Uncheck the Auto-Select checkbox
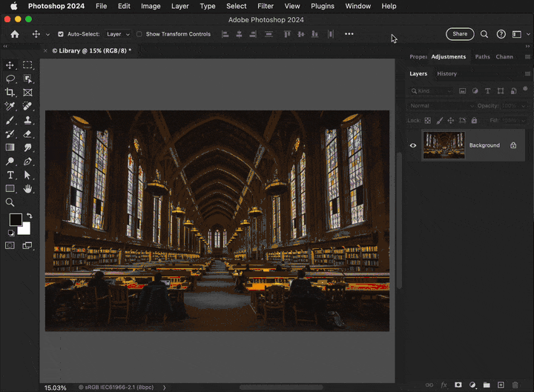The width and height of the screenshot is (534, 392). [61, 34]
